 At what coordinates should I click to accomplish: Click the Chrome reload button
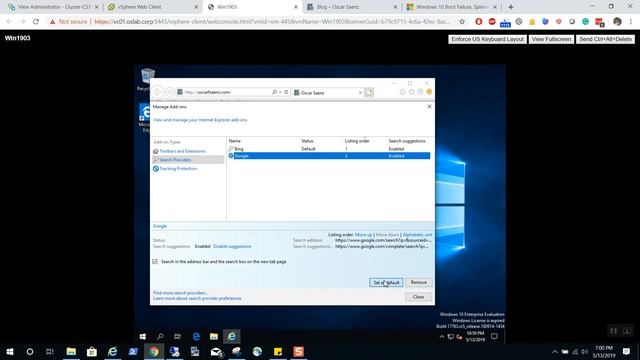pos(36,22)
